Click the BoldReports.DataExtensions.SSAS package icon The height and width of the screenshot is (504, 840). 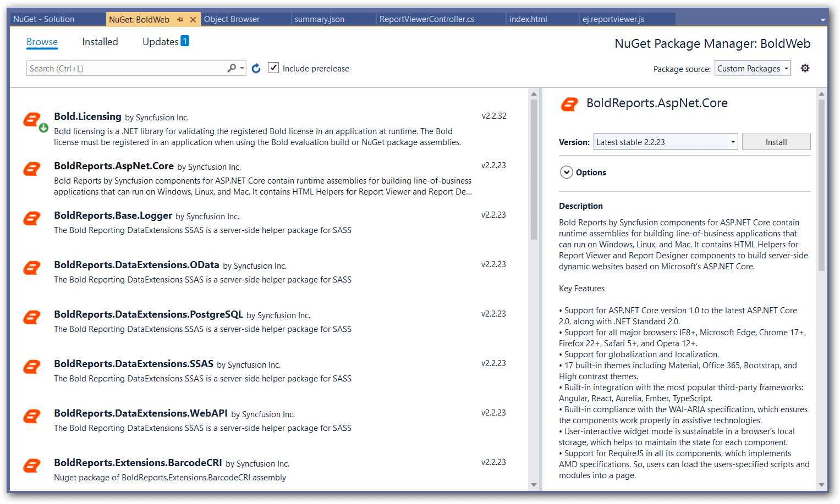32,367
